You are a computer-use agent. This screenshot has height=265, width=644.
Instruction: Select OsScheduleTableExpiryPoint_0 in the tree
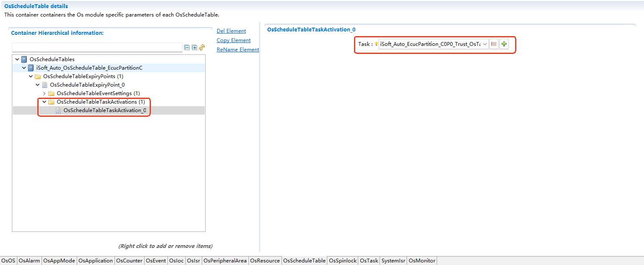(x=87, y=85)
